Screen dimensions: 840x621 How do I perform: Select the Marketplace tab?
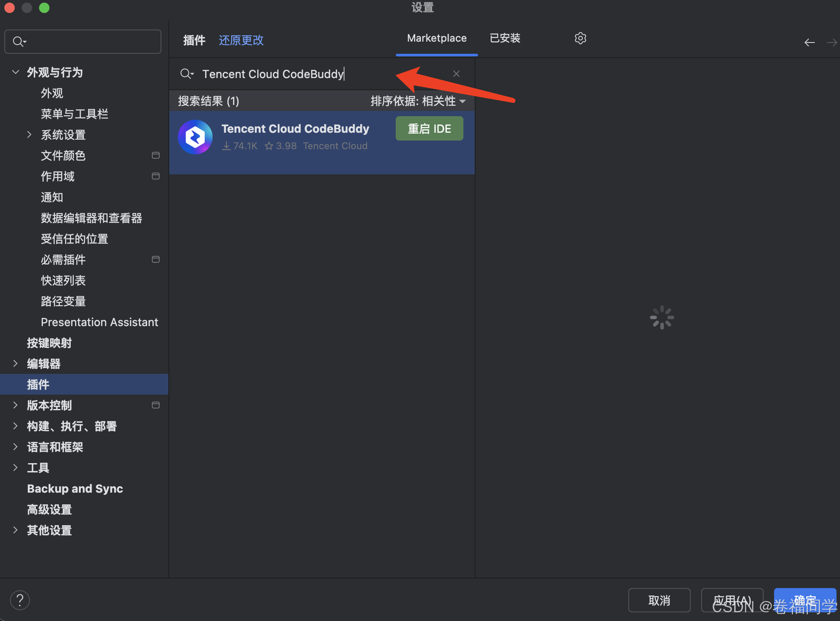pyautogui.click(x=436, y=38)
